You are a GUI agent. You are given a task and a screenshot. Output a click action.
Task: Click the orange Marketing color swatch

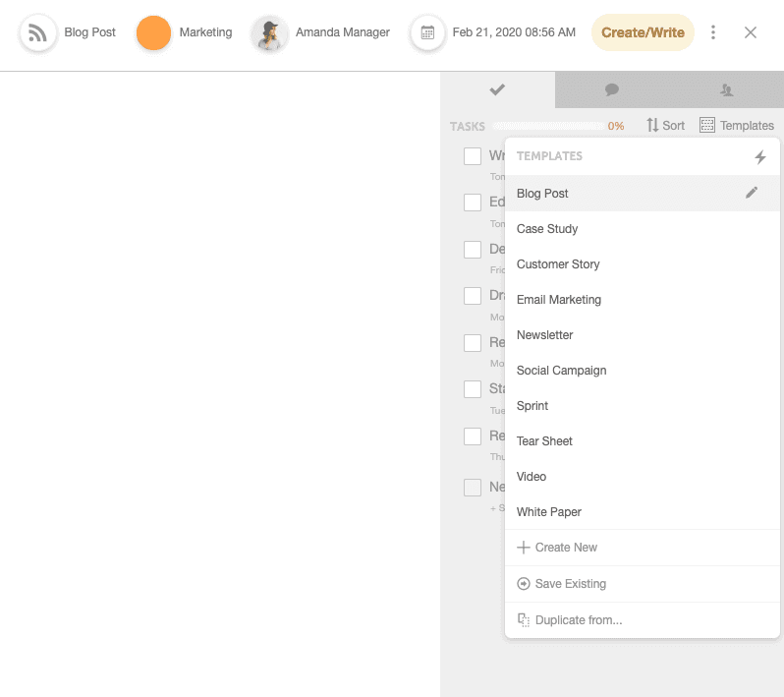[153, 32]
